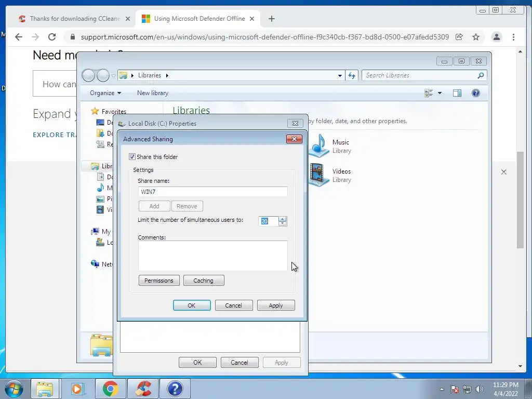The image size is (532, 399).
Task: Click Cancel in Advanced Sharing dialog
Action: (x=234, y=305)
